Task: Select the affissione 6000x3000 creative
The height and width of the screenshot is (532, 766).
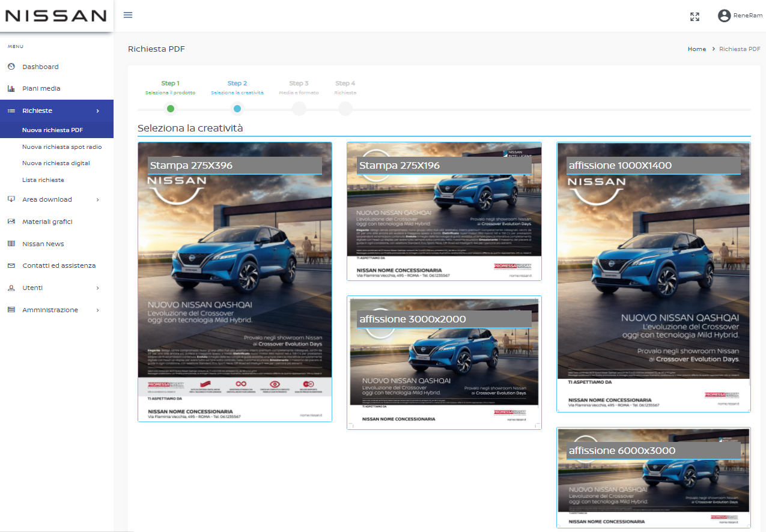Action: coord(654,477)
